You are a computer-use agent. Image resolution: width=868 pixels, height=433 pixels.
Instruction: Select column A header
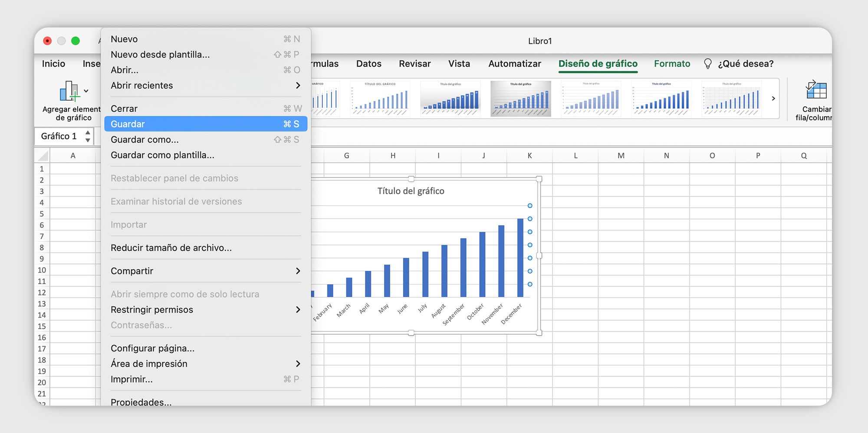(73, 155)
